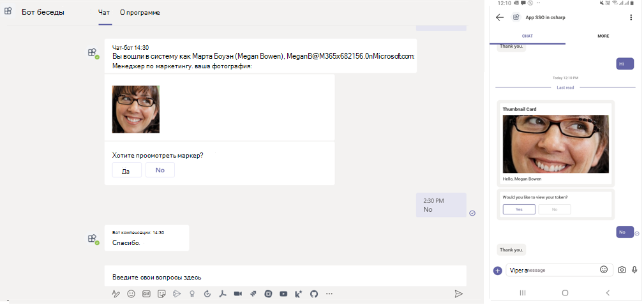Image resolution: width=644 pixels, height=305 pixels.
Task: Send the message with the paper plane icon
Action: point(458,294)
